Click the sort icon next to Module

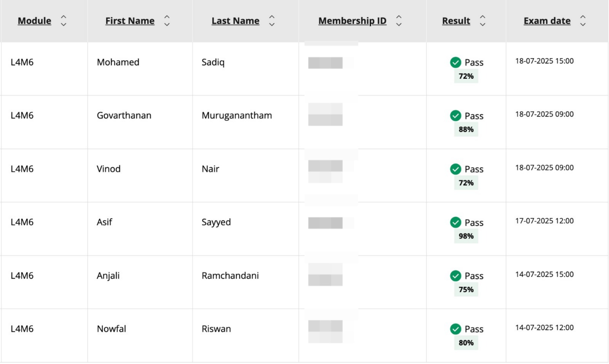pos(64,21)
